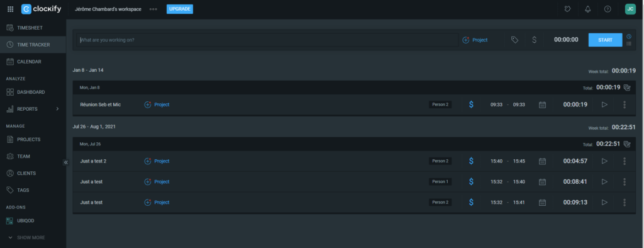Open more options for 'Just a test 2'
The width and height of the screenshot is (644, 248).
coord(625,161)
